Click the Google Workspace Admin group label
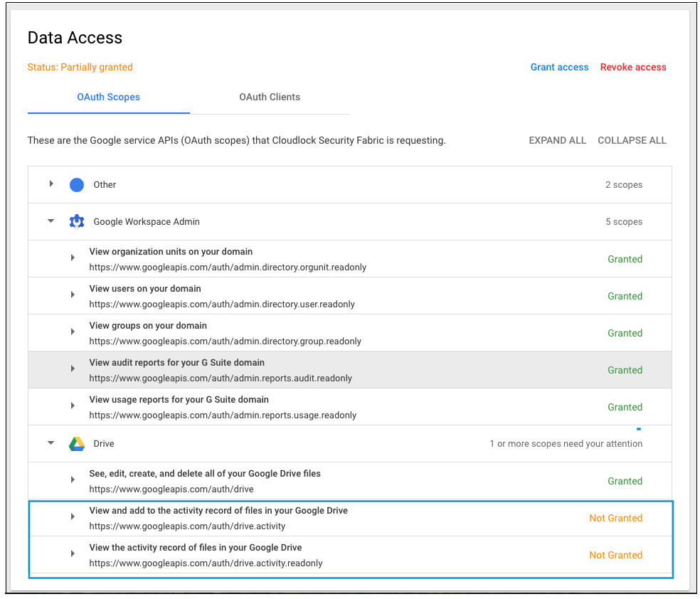This screenshot has height=599, width=700. [147, 222]
